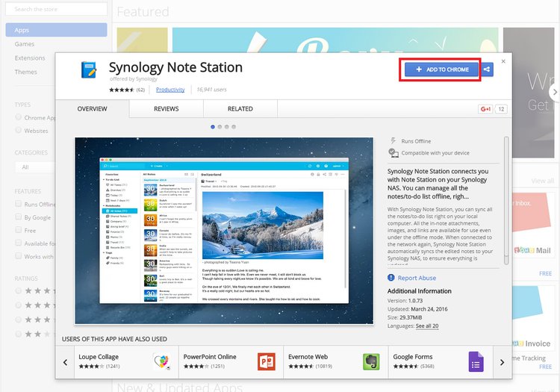Screen dimensions: 560x392
Task: Click the Synology Note Station app icon
Action: point(88,69)
